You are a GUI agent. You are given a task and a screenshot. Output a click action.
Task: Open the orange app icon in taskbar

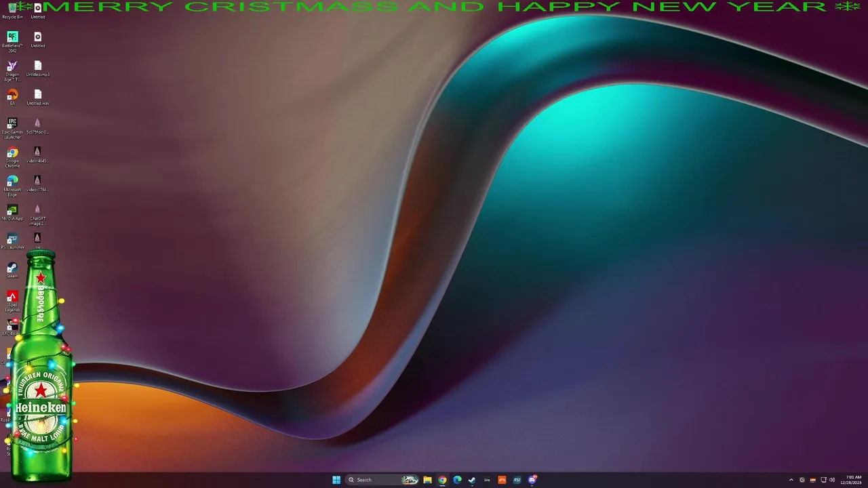pos(502,480)
